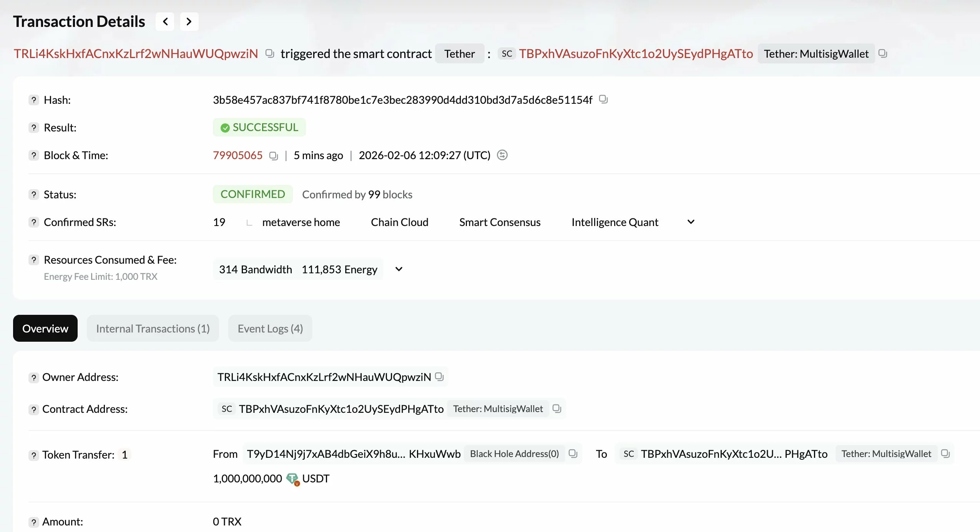
Task: Navigate to the next transaction with the arrow
Action: (x=189, y=22)
